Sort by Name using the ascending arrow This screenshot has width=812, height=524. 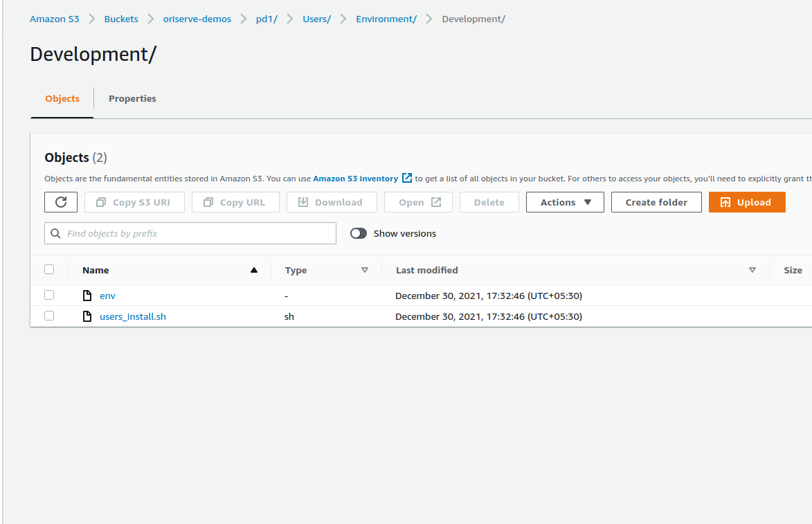(x=254, y=270)
